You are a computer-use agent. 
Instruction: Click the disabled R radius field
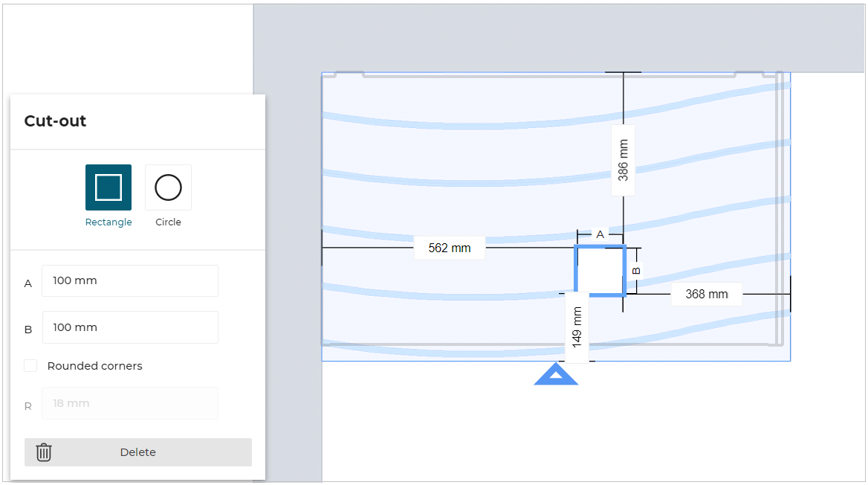point(130,404)
